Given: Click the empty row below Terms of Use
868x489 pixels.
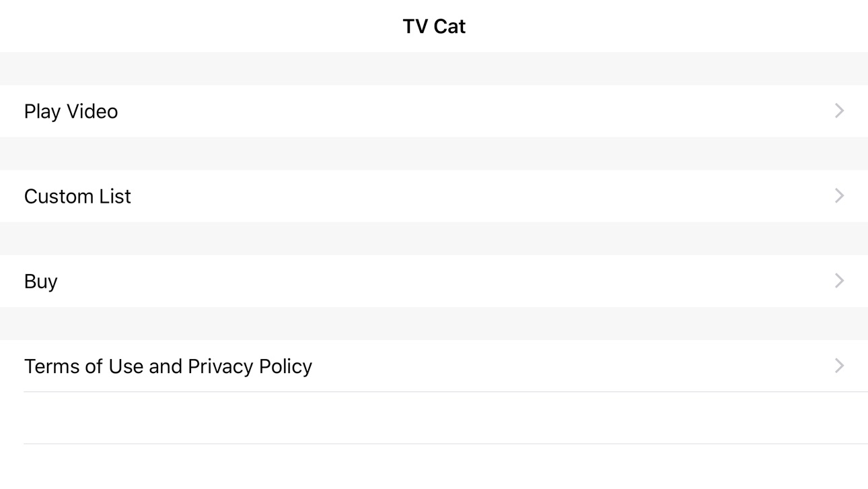Looking at the screenshot, I should (x=434, y=418).
